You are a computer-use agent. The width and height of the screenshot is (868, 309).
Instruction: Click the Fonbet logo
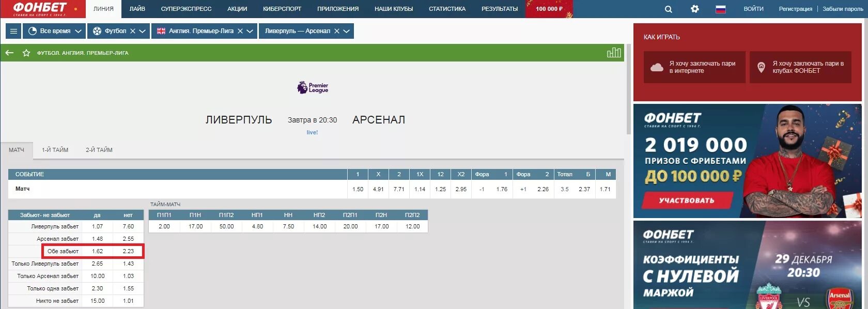pos(40,9)
